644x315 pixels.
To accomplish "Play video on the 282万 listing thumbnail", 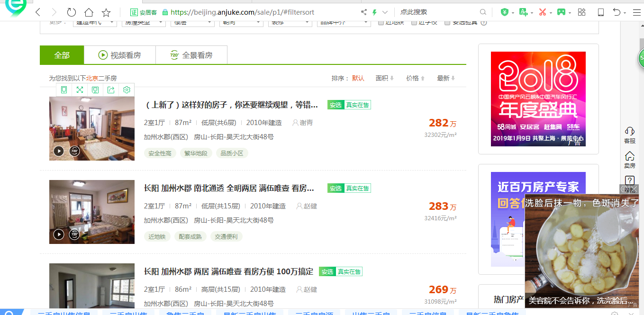I will [59, 151].
